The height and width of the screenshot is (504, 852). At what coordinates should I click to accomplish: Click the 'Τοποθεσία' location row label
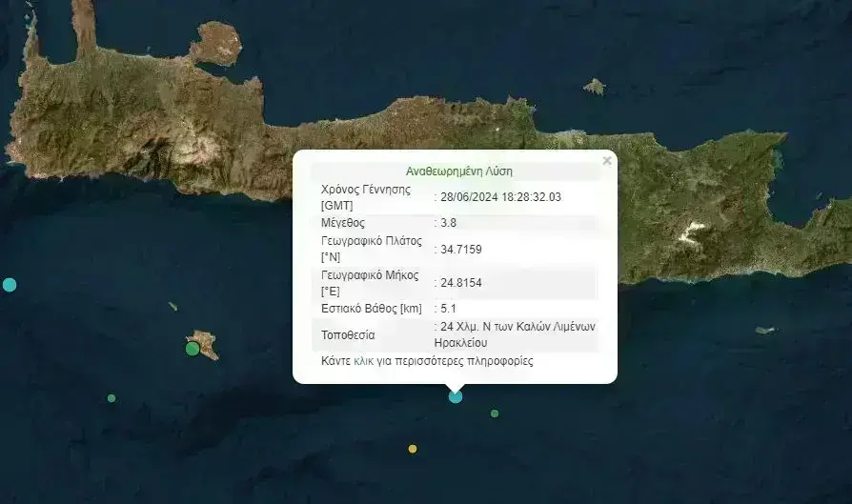348,335
